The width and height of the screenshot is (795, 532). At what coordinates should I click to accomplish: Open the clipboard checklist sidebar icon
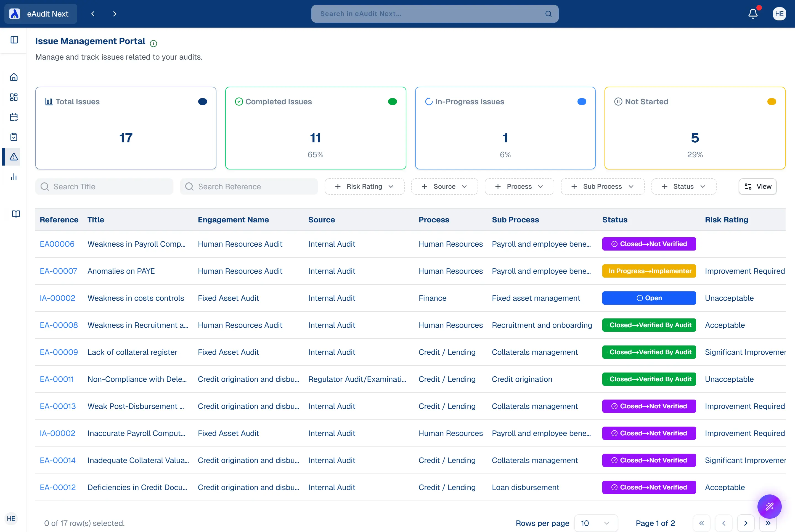coord(14,137)
